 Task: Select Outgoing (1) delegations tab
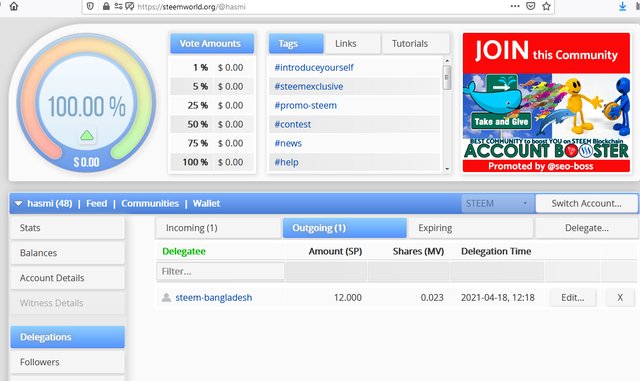pyautogui.click(x=344, y=228)
